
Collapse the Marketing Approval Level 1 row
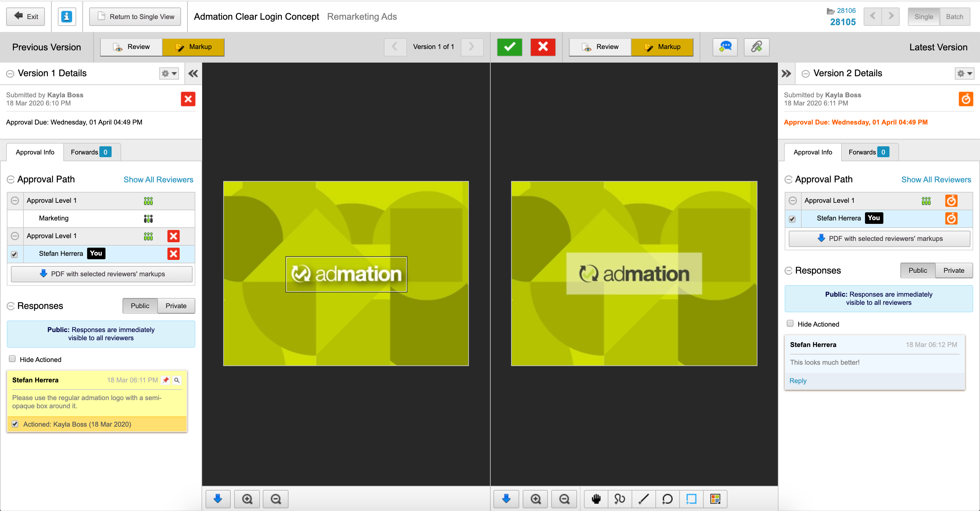click(15, 200)
